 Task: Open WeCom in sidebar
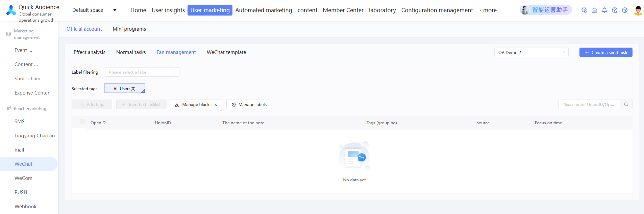(x=23, y=178)
